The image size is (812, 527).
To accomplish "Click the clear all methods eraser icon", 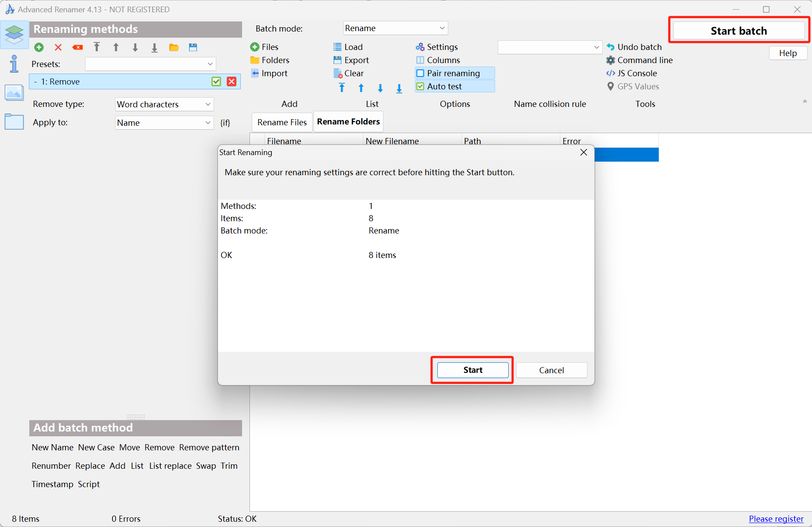I will click(77, 47).
